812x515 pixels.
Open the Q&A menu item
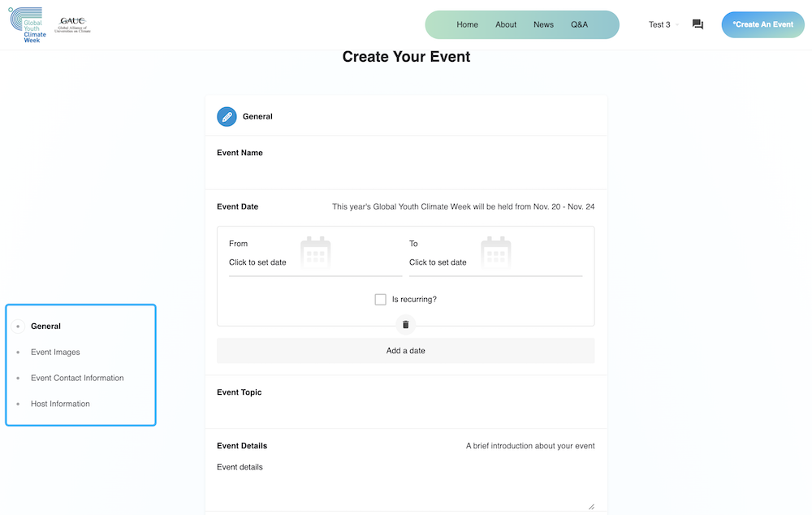[579, 24]
